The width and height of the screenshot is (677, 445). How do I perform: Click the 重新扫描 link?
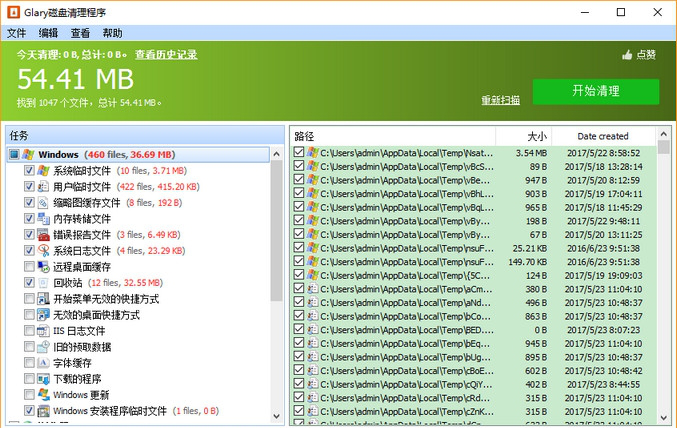[x=500, y=100]
